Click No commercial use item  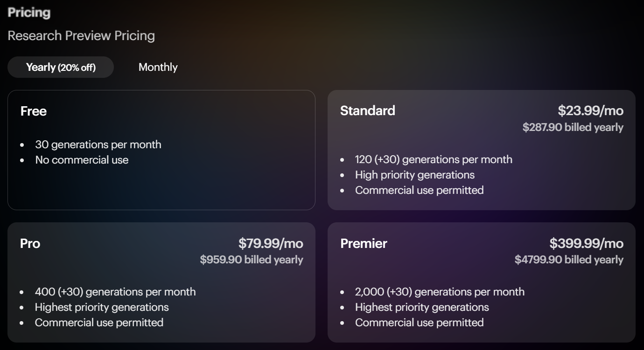coord(82,160)
